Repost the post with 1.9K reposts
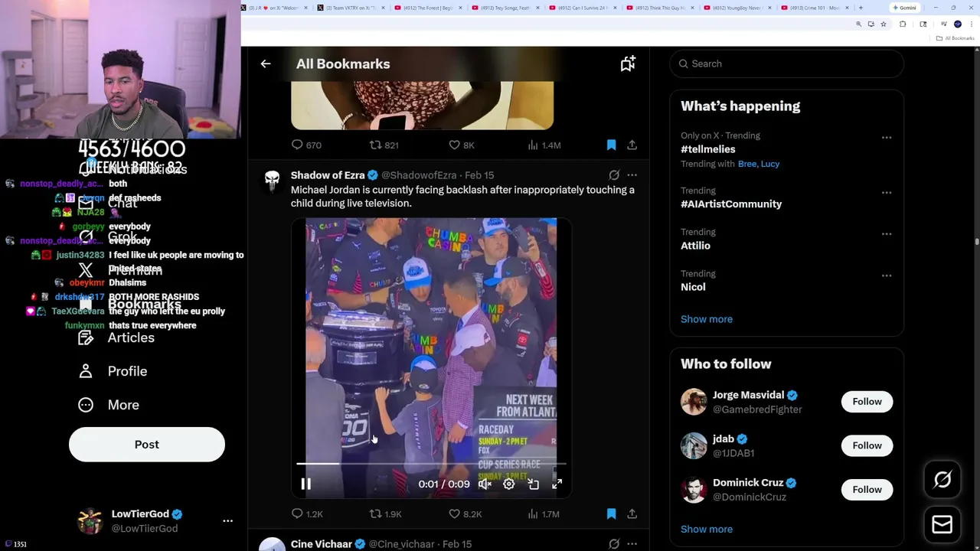Image resolution: width=980 pixels, height=551 pixels. point(385,514)
